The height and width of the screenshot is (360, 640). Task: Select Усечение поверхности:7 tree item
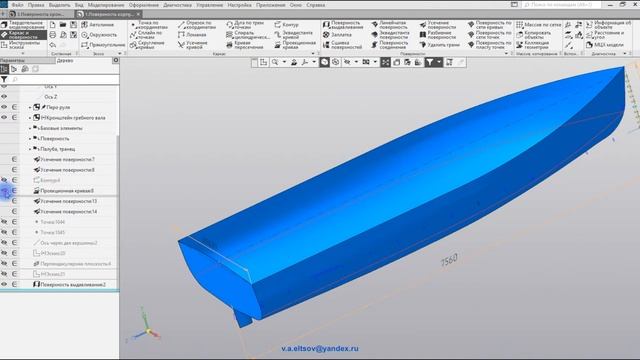click(x=64, y=159)
